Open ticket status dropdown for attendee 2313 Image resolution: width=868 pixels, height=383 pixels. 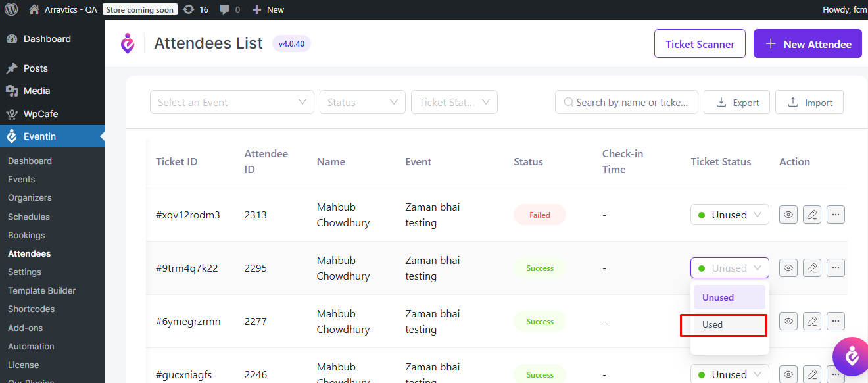[729, 215]
